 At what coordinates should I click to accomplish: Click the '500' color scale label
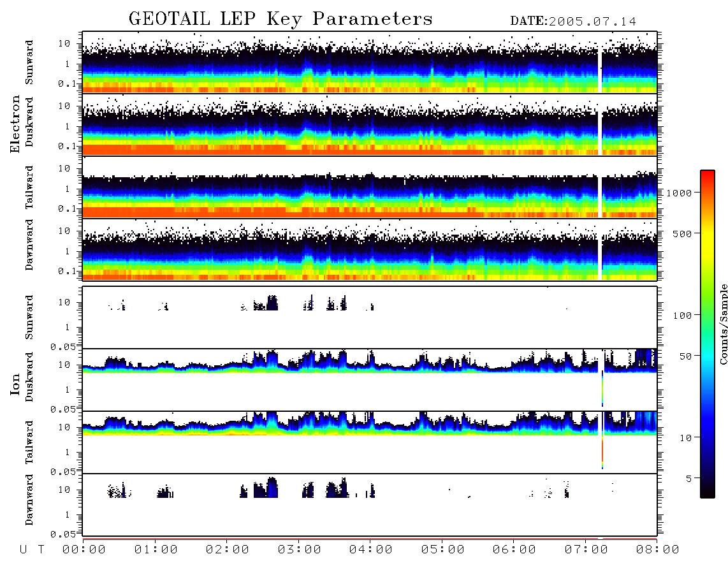(x=682, y=233)
